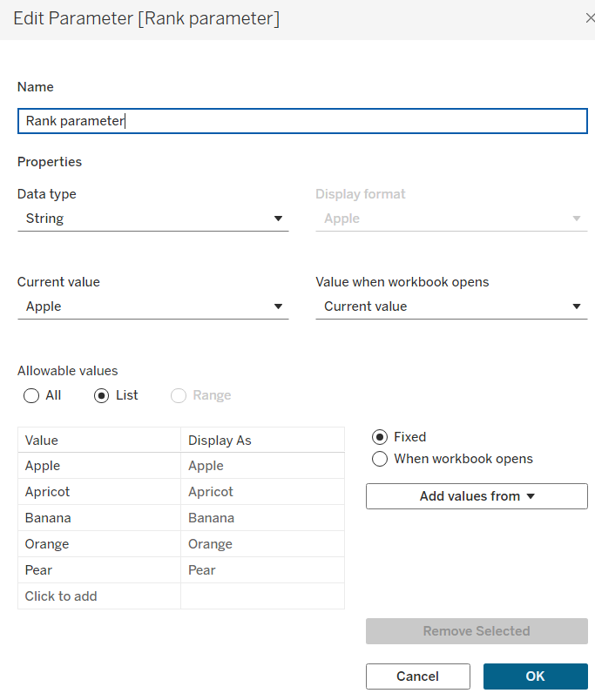
Task: Click the 'Click to add' row
Action: pyautogui.click(x=98, y=596)
